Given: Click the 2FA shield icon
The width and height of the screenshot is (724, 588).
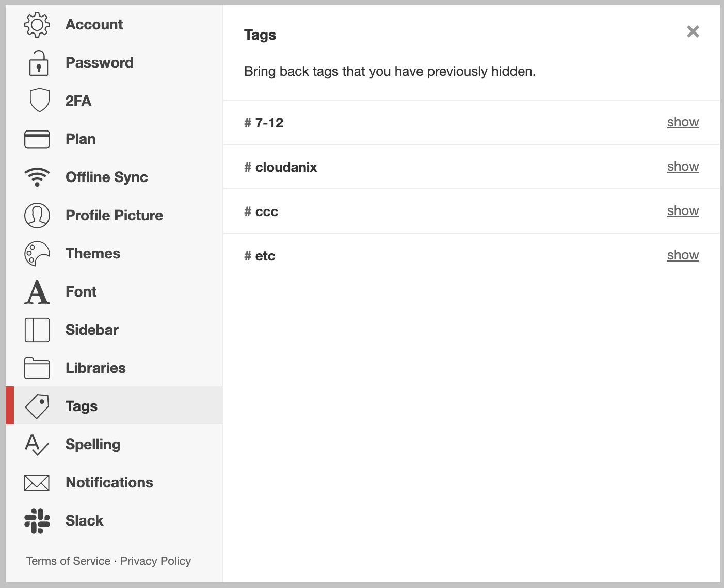Looking at the screenshot, I should (x=40, y=101).
